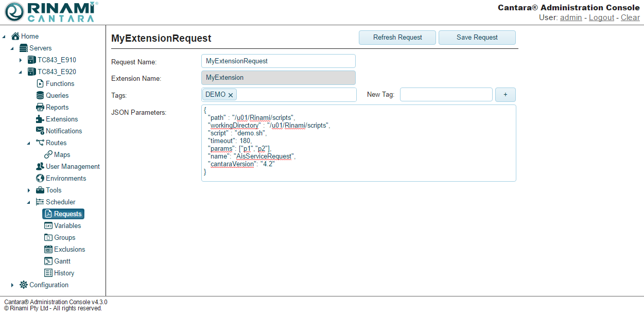This screenshot has width=644, height=315.
Task: Click the Reports printer icon
Action: click(x=40, y=107)
